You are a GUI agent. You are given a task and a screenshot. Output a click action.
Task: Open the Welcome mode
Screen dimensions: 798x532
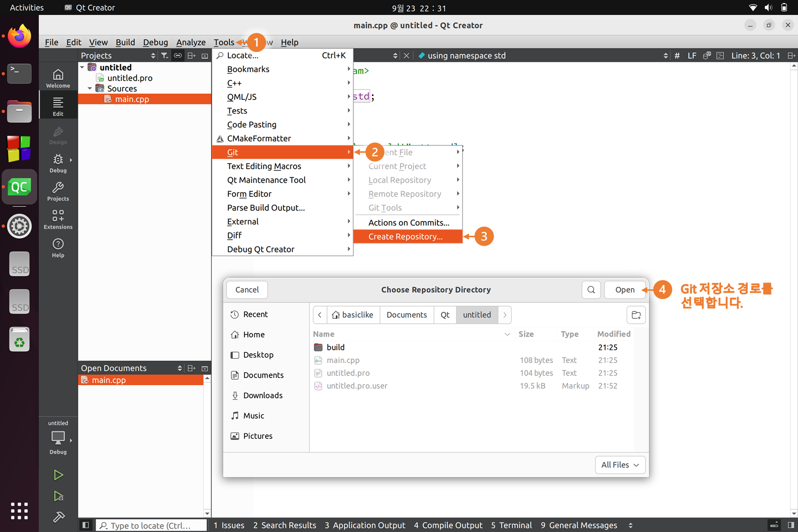pos(58,78)
